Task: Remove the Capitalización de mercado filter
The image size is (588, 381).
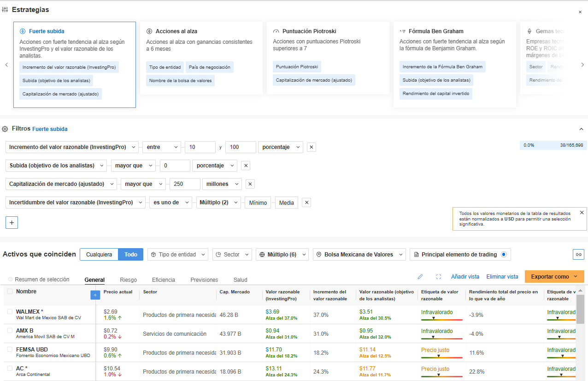Action: point(250,184)
